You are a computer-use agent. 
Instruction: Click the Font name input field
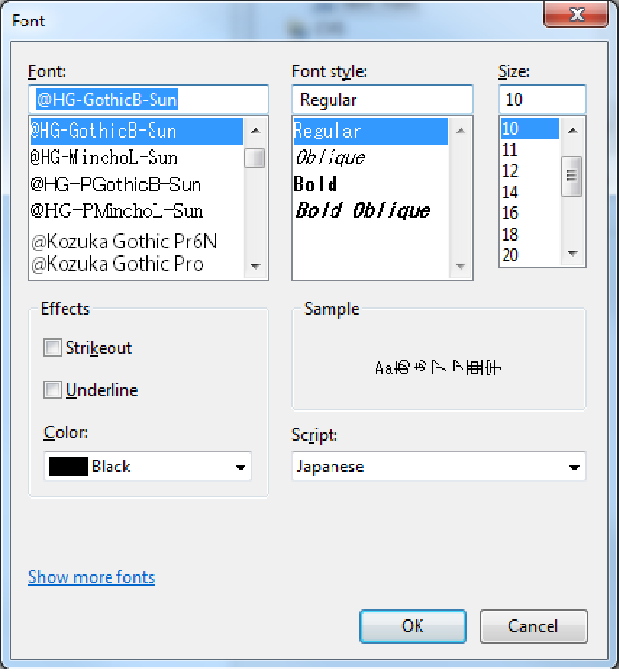point(149,100)
